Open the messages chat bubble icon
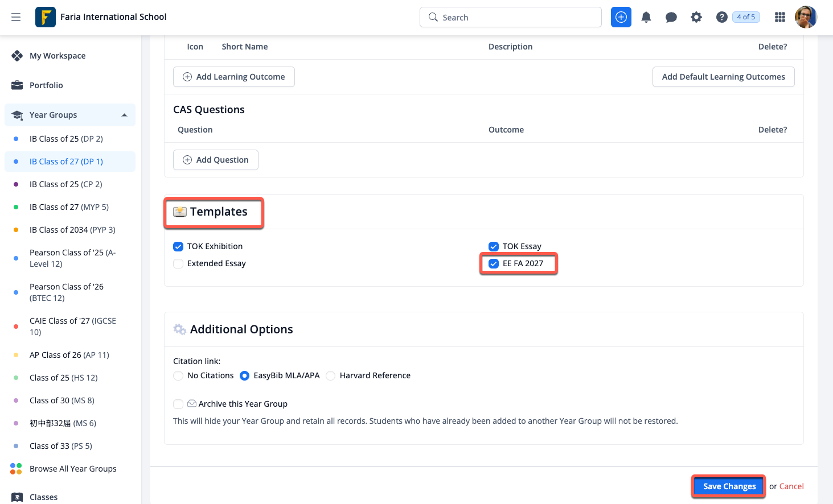833x504 pixels. coord(671,17)
